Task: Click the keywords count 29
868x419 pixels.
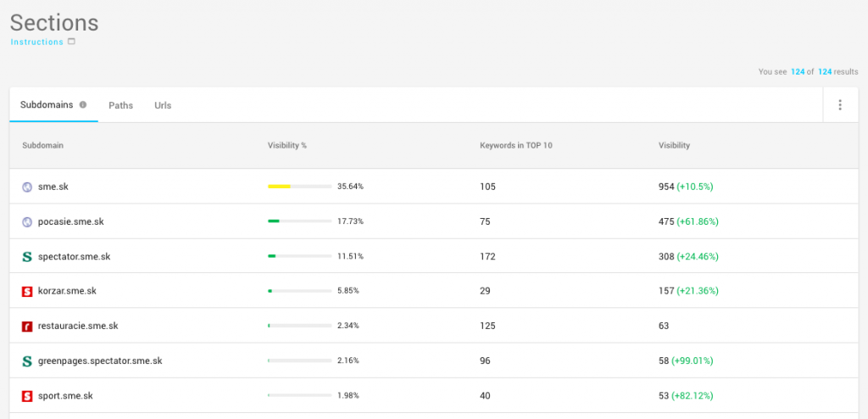Action: [x=485, y=291]
